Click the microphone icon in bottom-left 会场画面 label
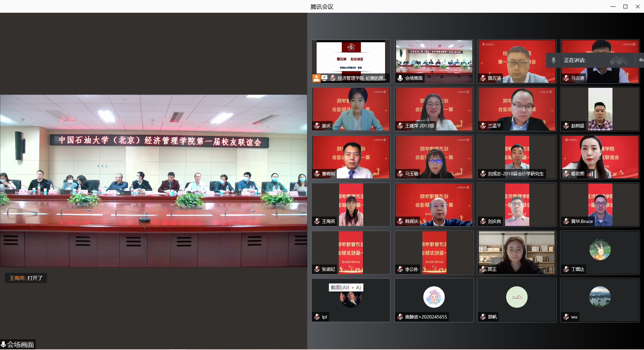 coord(3,344)
